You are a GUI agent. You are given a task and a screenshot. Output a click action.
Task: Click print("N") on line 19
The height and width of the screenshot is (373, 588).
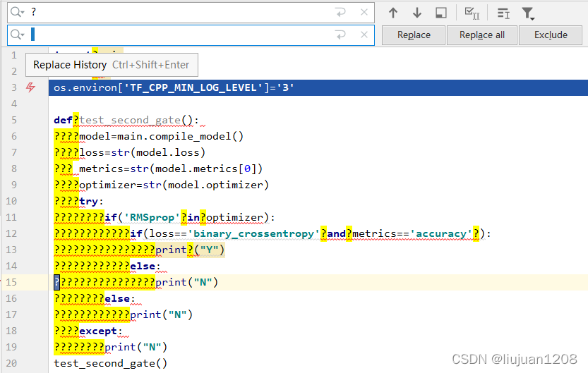pos(136,347)
